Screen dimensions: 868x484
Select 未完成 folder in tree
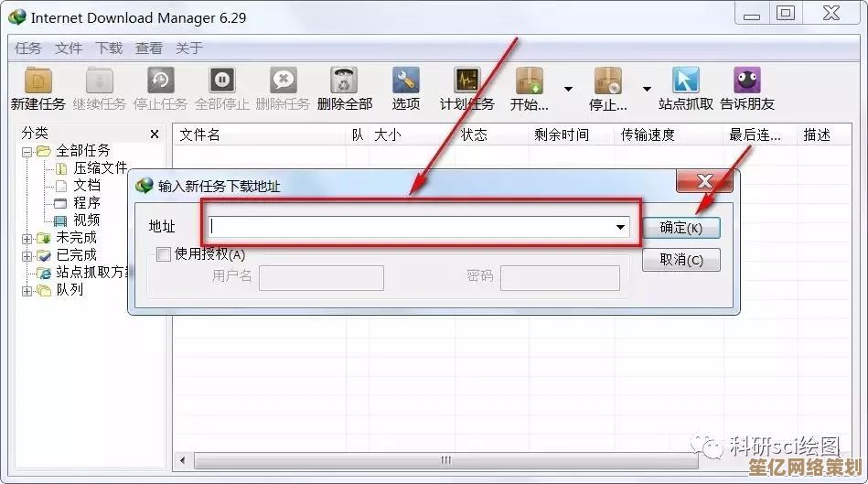[x=77, y=238]
